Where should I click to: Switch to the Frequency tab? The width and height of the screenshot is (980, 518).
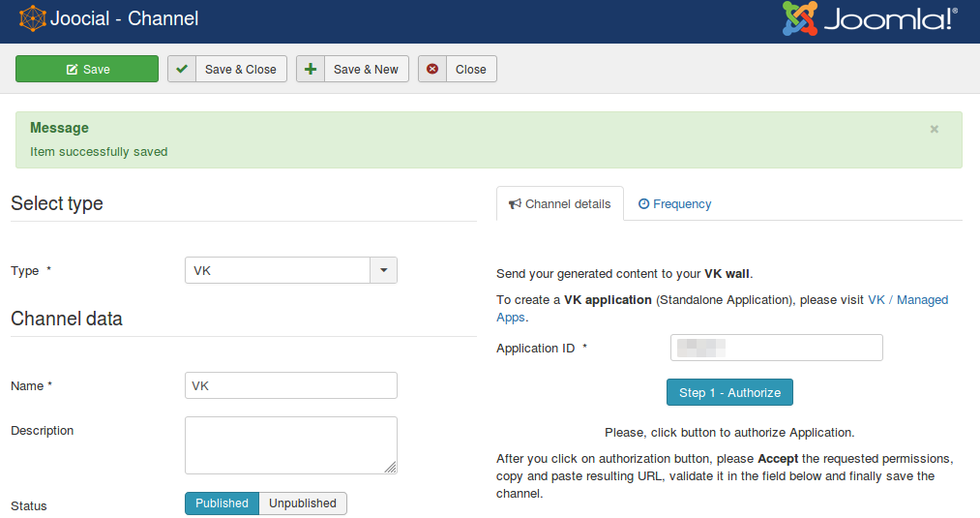pos(674,204)
